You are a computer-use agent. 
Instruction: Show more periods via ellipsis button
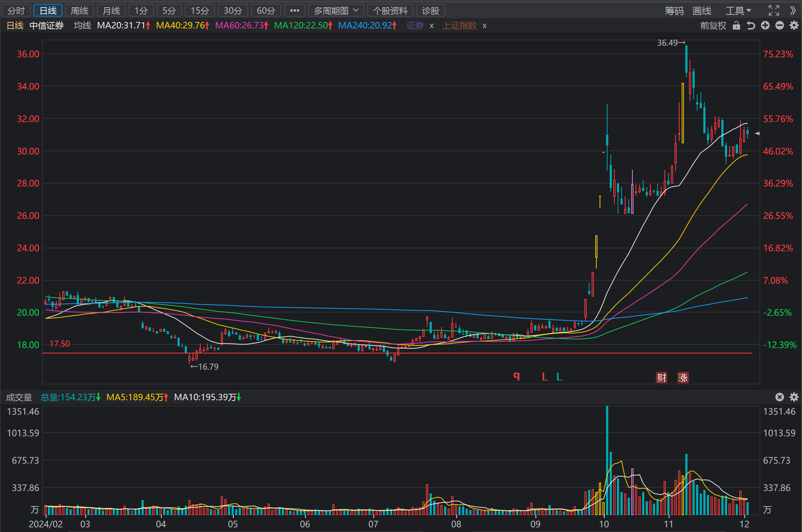click(295, 10)
